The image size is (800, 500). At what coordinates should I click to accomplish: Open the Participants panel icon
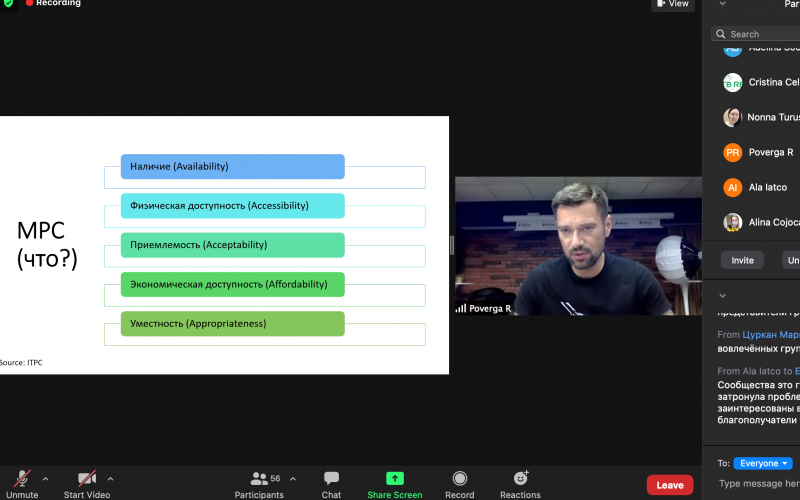pyautogui.click(x=259, y=479)
